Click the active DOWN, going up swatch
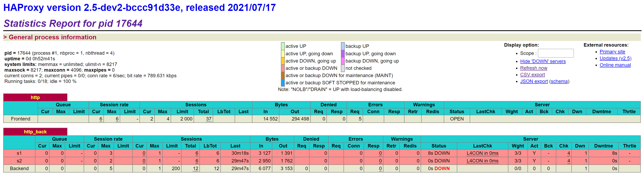This screenshot has height=182, width=644. (x=283, y=61)
